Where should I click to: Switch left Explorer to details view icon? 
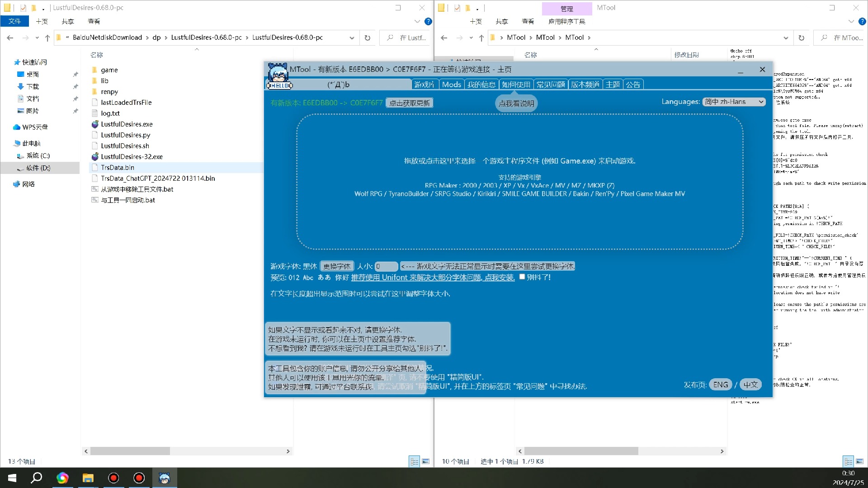(414, 461)
